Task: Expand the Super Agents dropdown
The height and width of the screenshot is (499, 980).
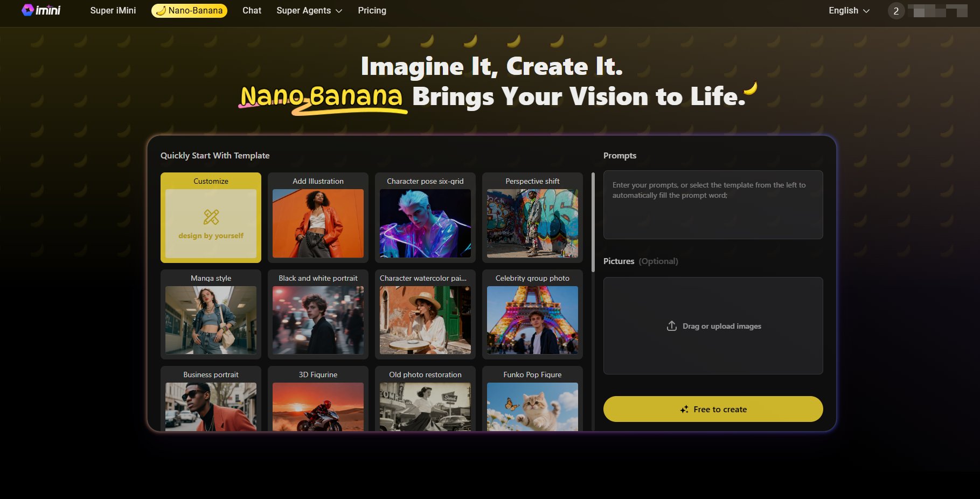Action: click(x=309, y=10)
